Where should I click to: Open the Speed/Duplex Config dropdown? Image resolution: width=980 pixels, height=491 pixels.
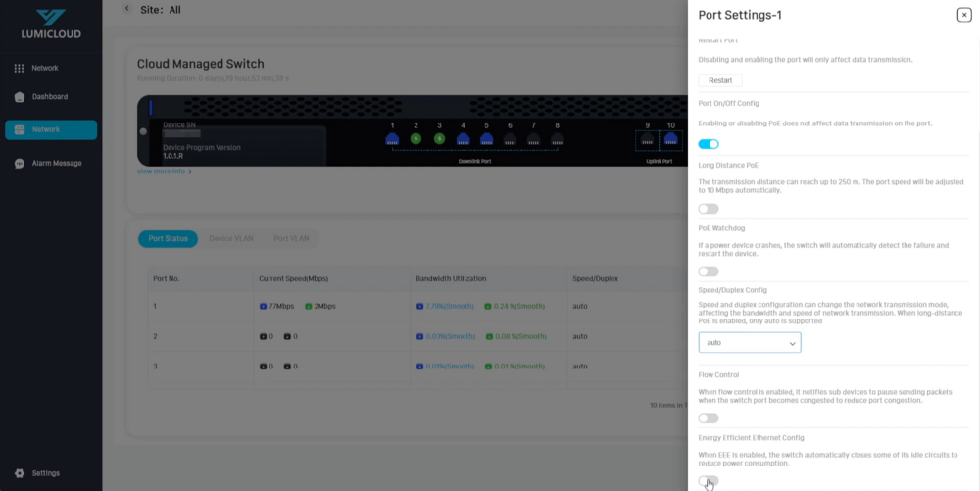pyautogui.click(x=750, y=343)
